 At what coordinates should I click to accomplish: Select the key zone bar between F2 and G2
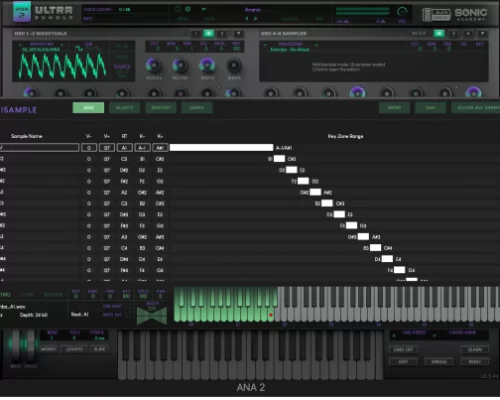pyautogui.click(x=303, y=181)
